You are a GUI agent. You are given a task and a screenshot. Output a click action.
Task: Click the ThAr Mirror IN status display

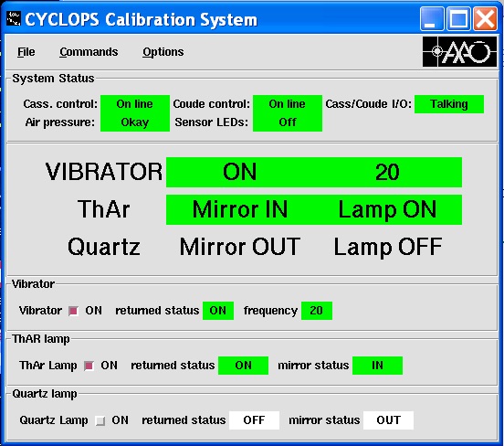click(x=240, y=209)
